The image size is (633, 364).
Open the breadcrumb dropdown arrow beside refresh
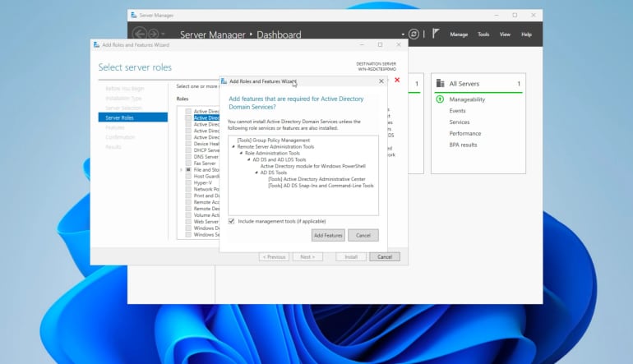tap(404, 35)
